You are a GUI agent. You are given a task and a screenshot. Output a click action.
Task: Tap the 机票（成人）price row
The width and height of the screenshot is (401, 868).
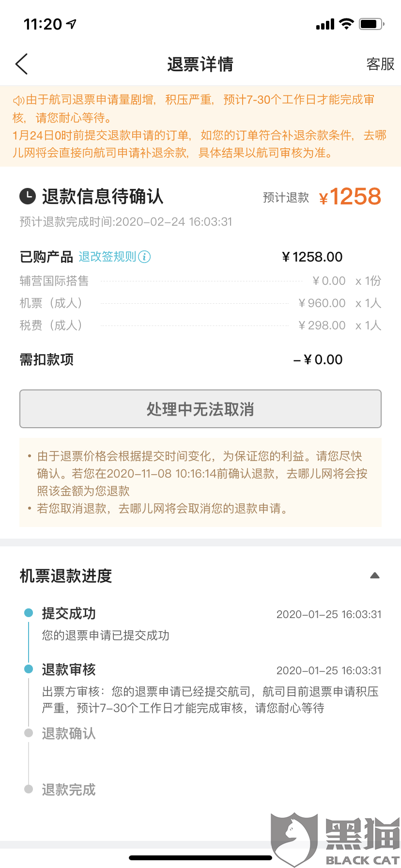pos(200,303)
